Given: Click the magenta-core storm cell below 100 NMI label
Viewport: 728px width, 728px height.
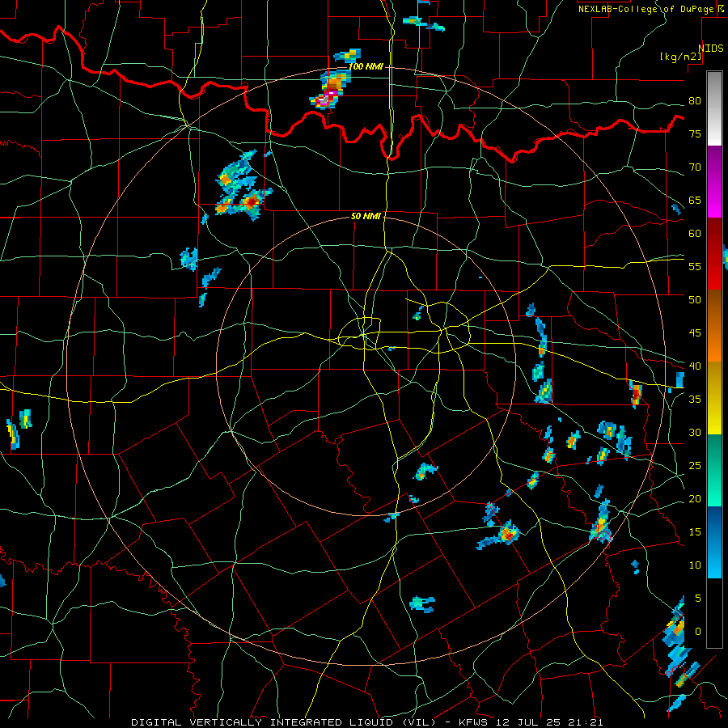Looking at the screenshot, I should tap(330, 90).
